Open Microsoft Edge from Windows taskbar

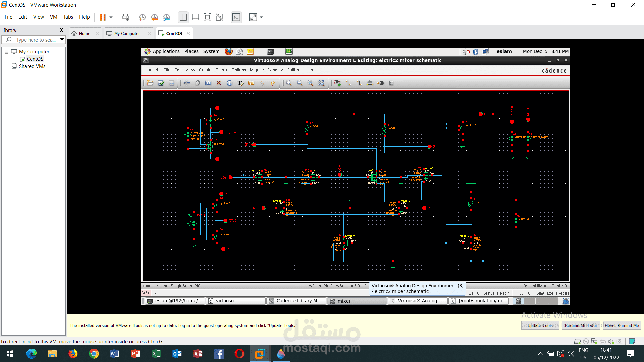click(x=32, y=354)
